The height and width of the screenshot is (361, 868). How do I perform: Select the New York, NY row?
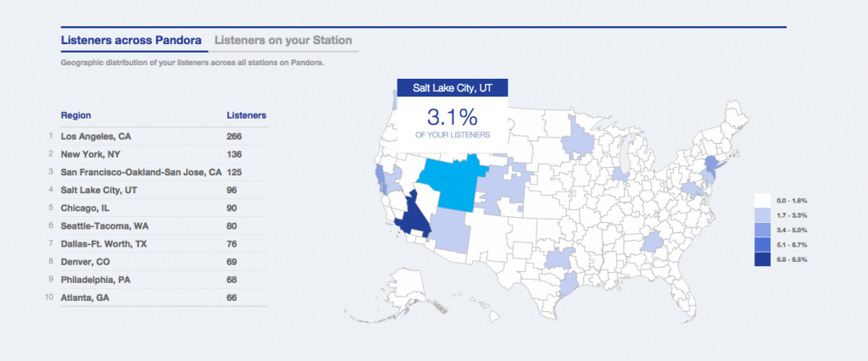coord(158,154)
